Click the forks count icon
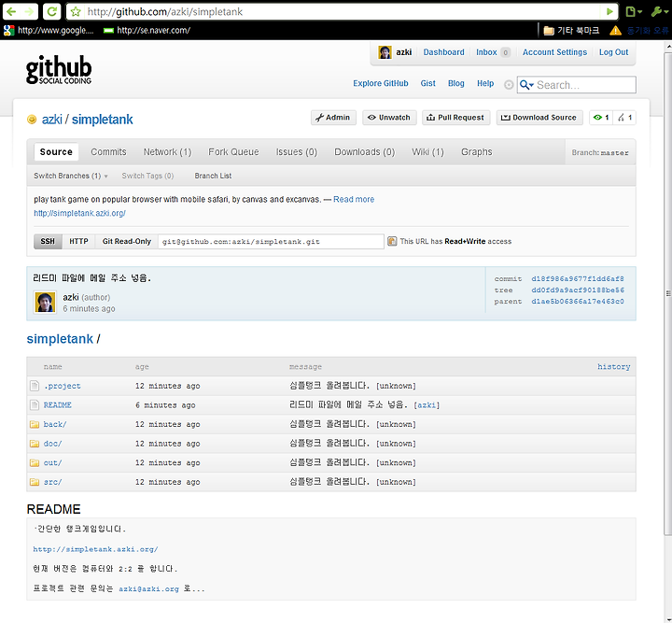The image size is (672, 623). [x=624, y=118]
